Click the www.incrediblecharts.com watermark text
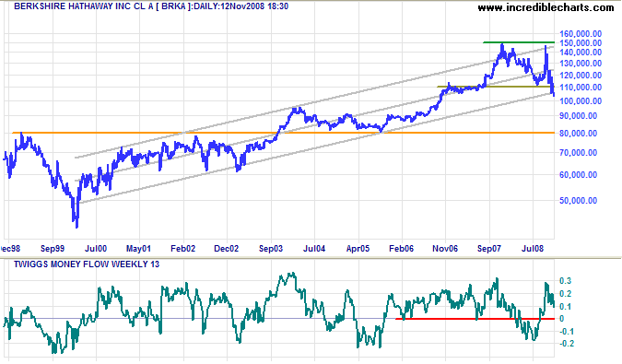The image size is (622, 364). point(546,7)
